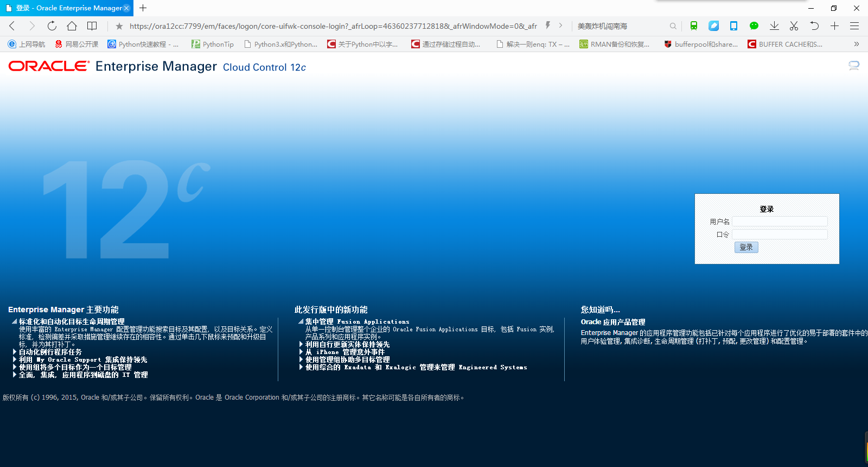
Task: Open the 网易公开课 bookmark
Action: (76, 44)
